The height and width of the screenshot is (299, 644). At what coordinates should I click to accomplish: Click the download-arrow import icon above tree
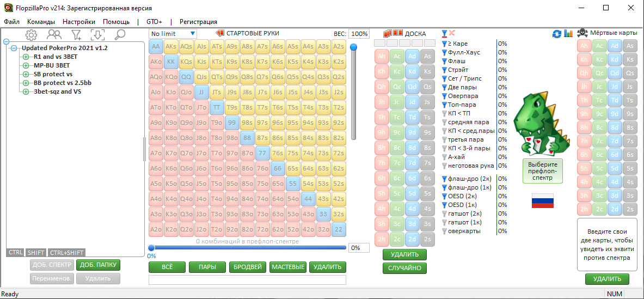(x=98, y=35)
